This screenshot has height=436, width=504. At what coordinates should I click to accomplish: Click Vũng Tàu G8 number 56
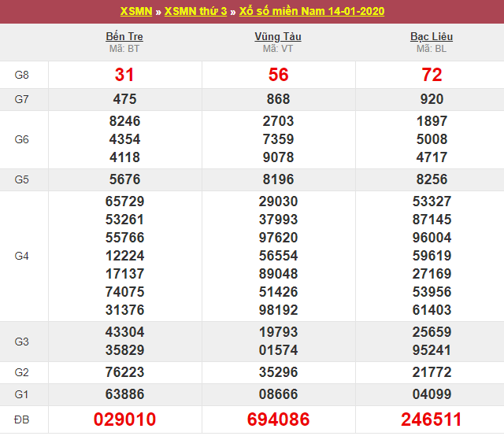click(278, 75)
